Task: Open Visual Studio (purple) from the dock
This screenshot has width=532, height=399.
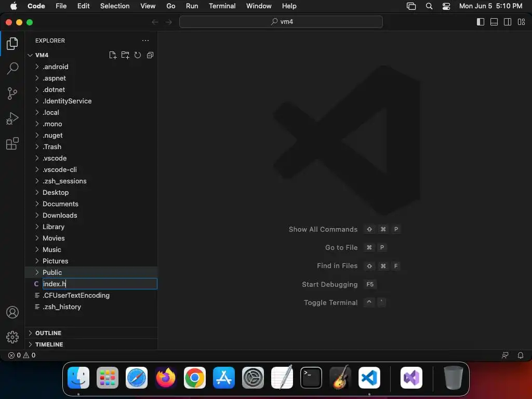Action: (x=411, y=378)
